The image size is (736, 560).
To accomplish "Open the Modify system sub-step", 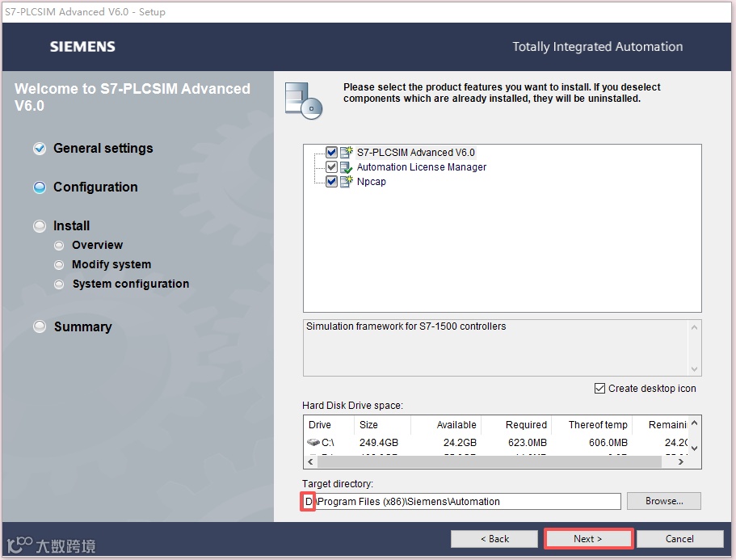I will pyautogui.click(x=111, y=264).
